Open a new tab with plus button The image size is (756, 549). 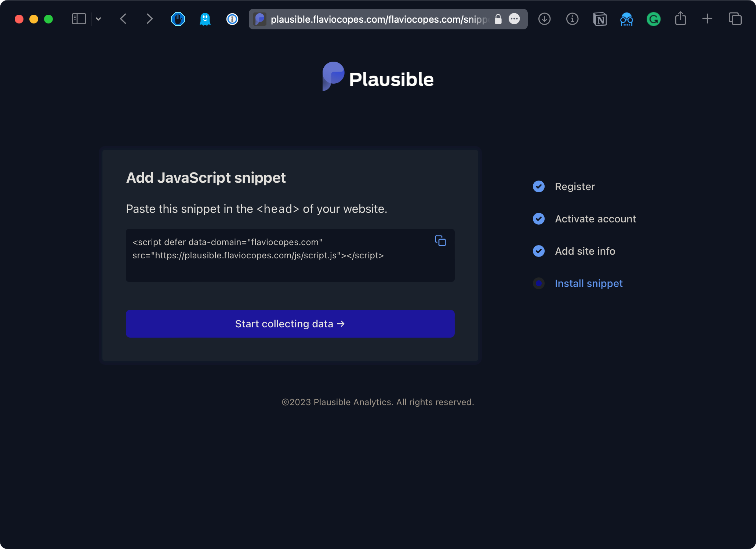707,19
